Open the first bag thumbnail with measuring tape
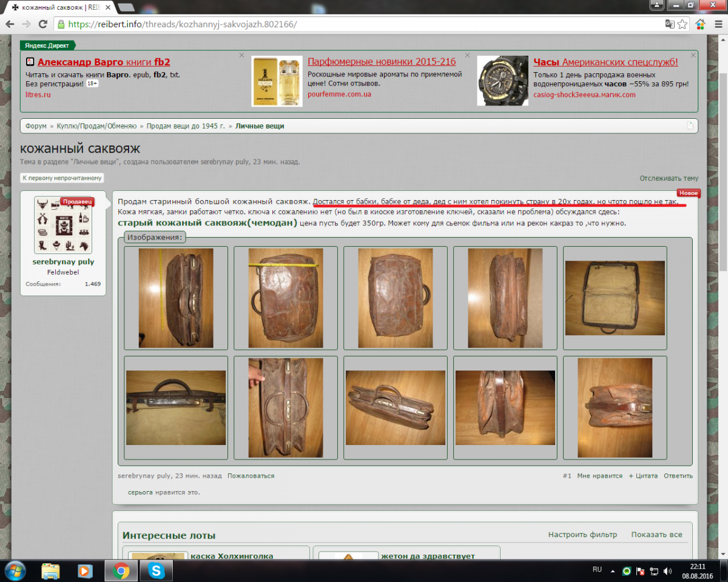 (176, 298)
